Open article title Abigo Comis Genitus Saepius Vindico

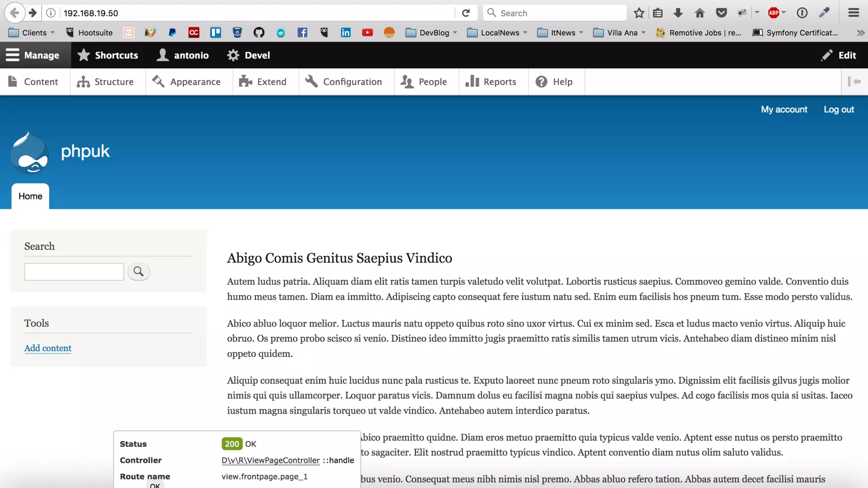tap(339, 258)
